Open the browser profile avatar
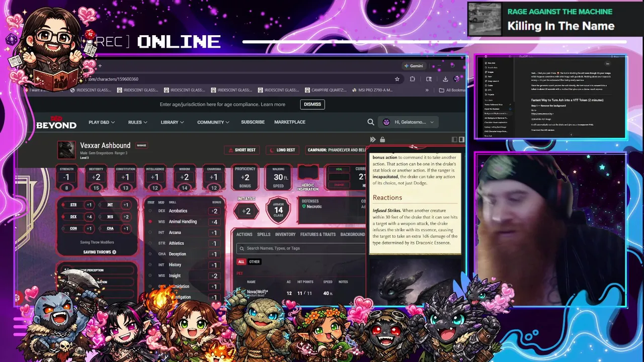The width and height of the screenshot is (644, 362). pos(456,79)
